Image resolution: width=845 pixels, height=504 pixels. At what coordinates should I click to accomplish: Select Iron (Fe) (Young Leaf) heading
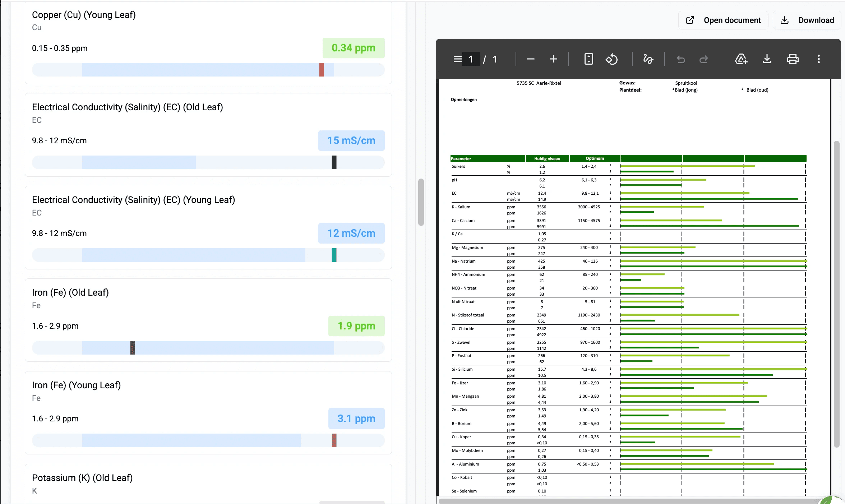coord(76,385)
